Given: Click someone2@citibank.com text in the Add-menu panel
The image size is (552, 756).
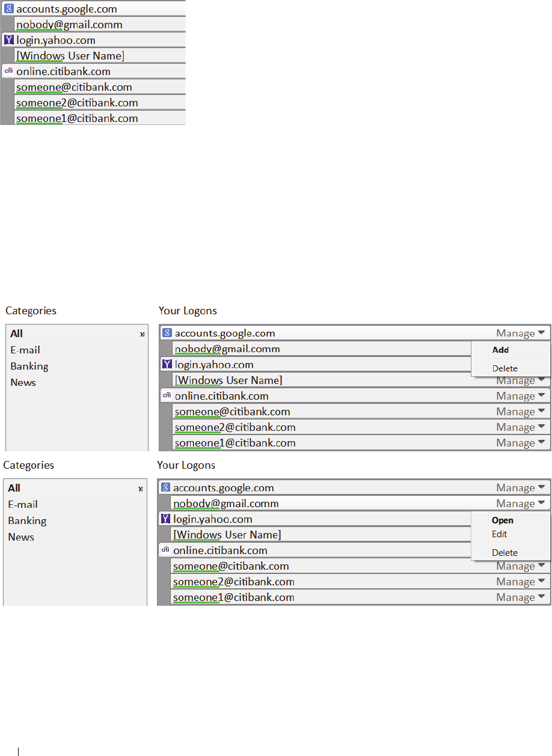Looking at the screenshot, I should (x=235, y=427).
